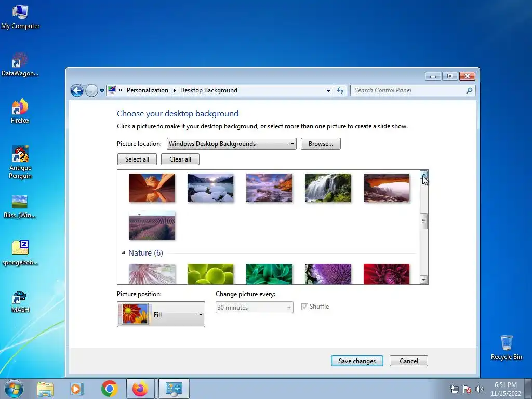532x399 pixels.
Task: Click the Show desktop strip
Action: click(x=528, y=389)
